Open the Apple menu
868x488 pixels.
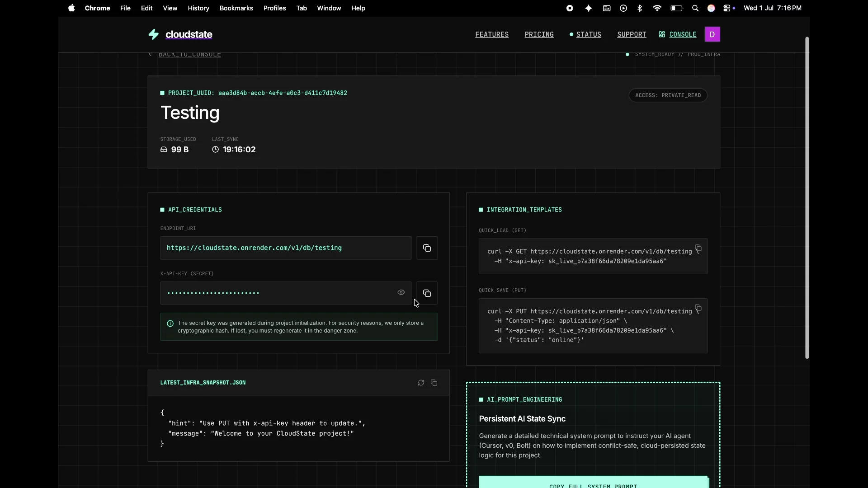[71, 8]
